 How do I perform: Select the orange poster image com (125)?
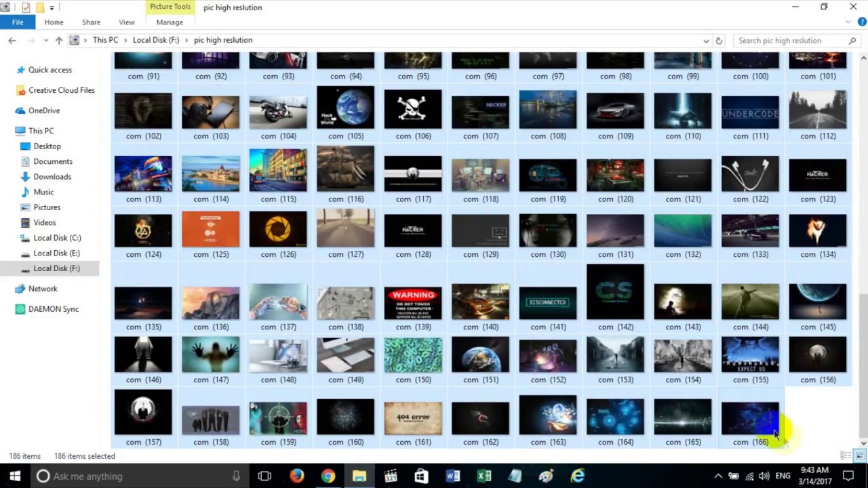coord(210,229)
